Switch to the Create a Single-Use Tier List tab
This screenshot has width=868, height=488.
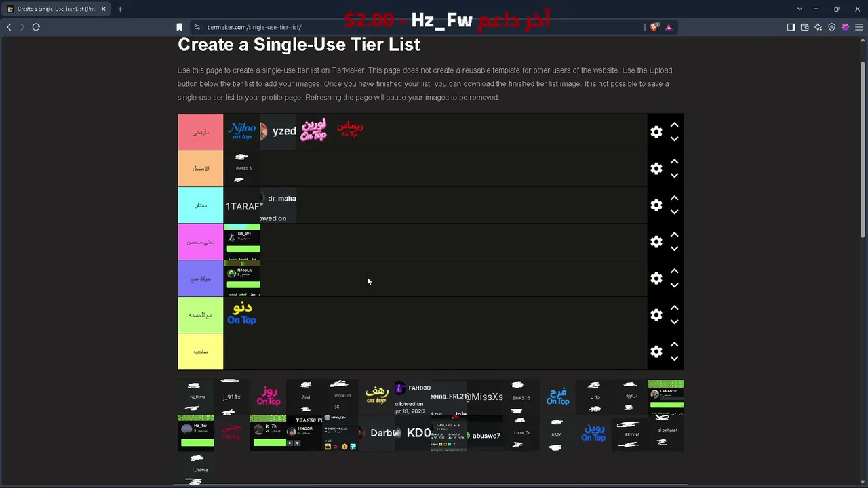(x=56, y=9)
